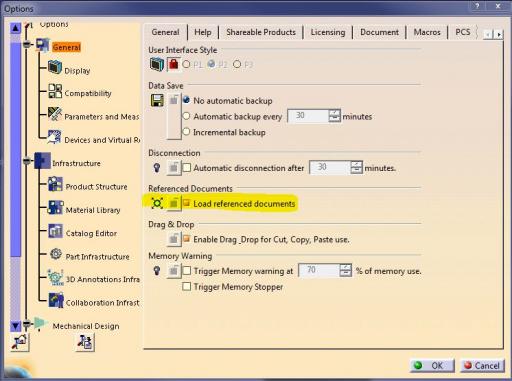Click the disconnection minutes field
This screenshot has height=381, width=512.
[330, 168]
